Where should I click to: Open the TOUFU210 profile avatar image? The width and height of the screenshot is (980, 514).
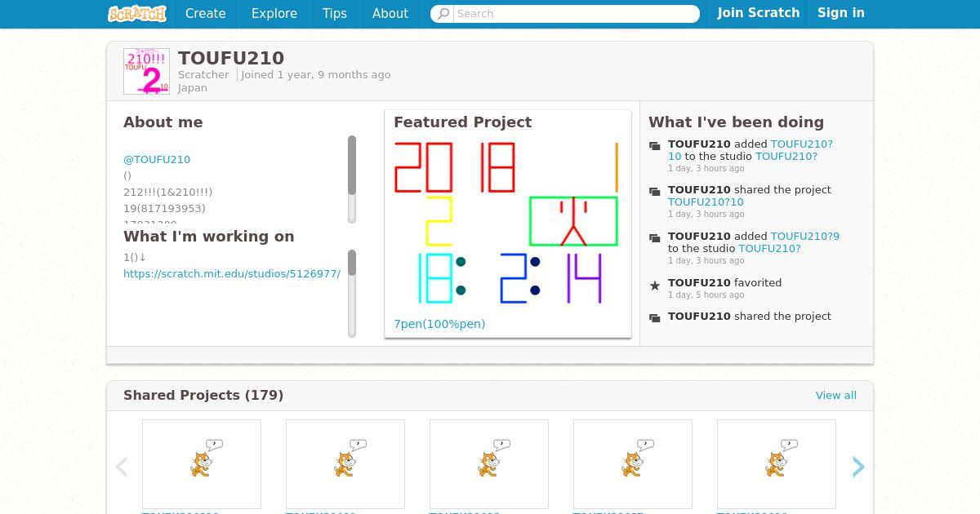pyautogui.click(x=146, y=71)
